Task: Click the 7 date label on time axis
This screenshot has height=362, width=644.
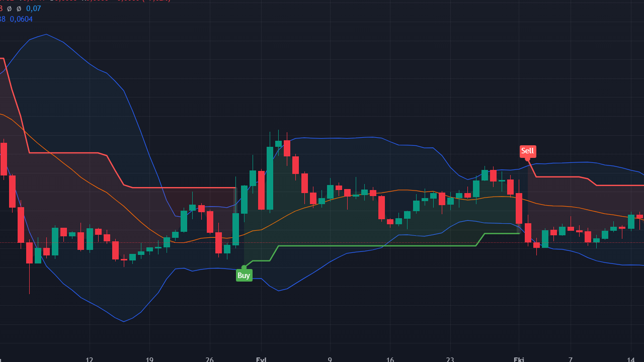Action: 571,359
